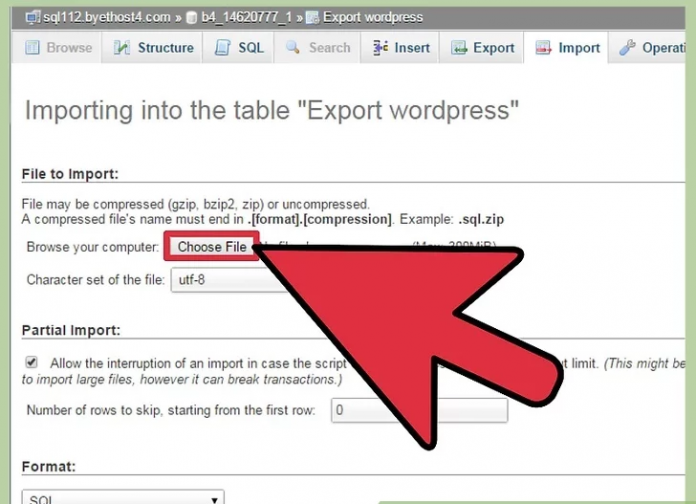Viewport: 696px width, 504px height.
Task: Click the Browse tab's table icon
Action: pyautogui.click(x=32, y=47)
